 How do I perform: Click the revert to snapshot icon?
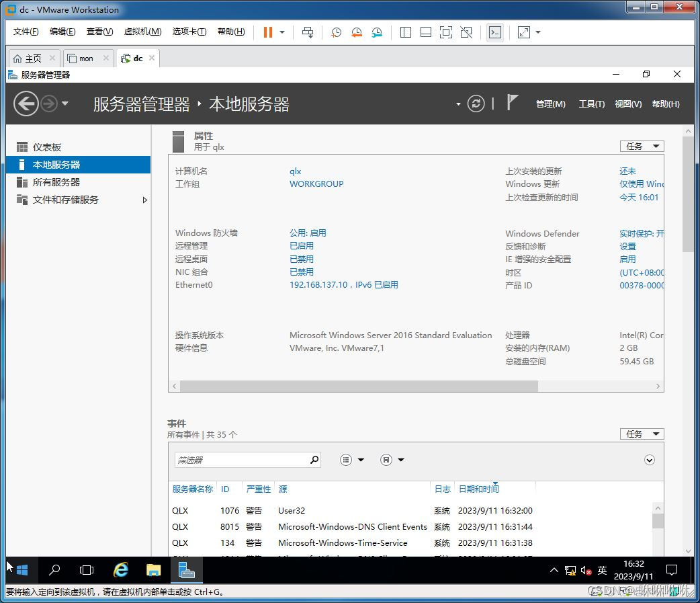(356, 32)
